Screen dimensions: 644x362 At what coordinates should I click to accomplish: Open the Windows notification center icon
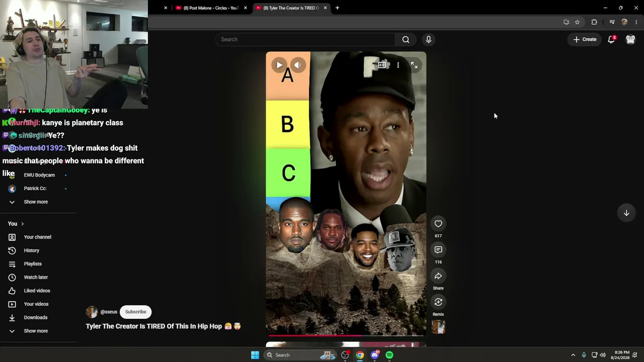click(636, 355)
